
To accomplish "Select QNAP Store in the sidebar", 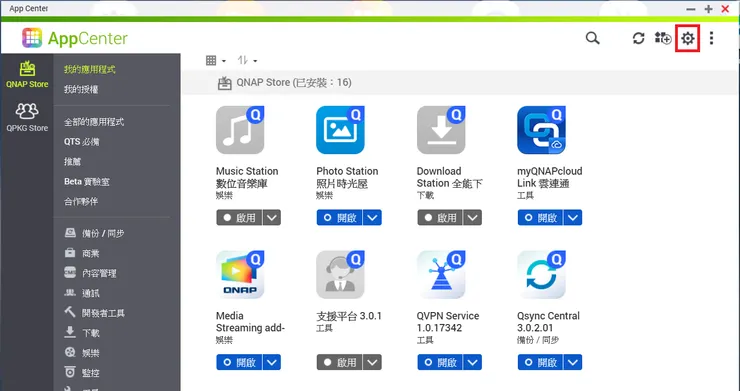I will [x=27, y=75].
